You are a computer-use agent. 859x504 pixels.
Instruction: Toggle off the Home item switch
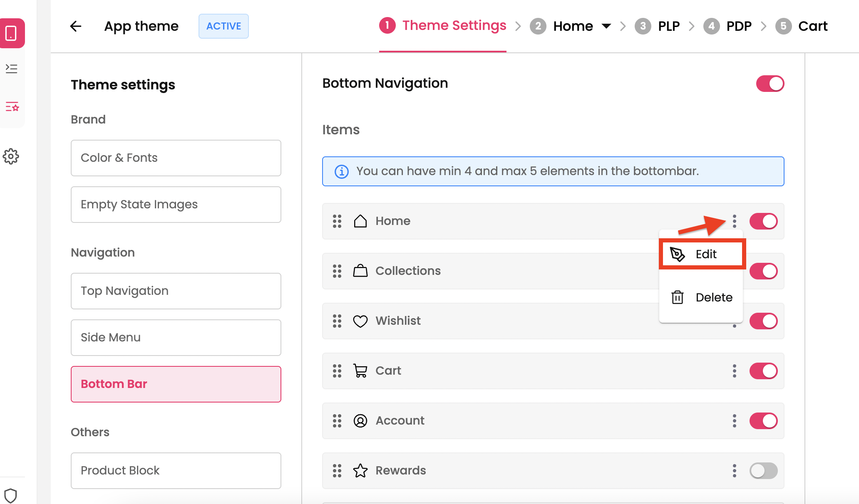[763, 221]
